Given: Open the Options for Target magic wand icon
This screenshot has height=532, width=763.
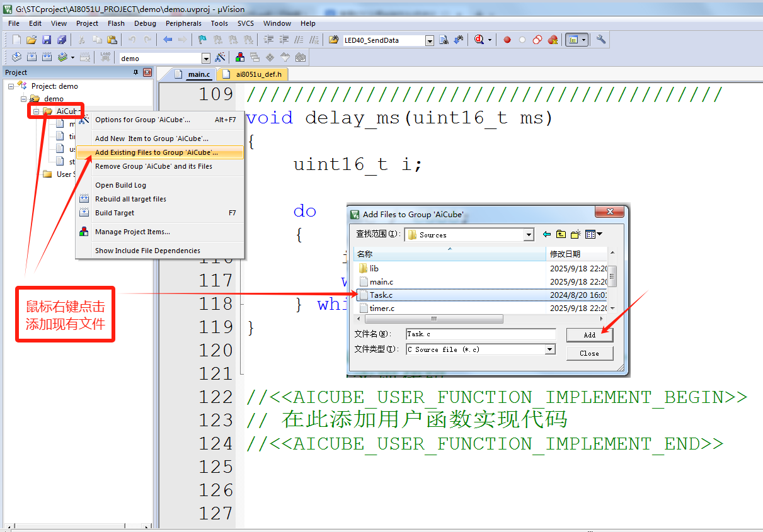Looking at the screenshot, I should (220, 57).
